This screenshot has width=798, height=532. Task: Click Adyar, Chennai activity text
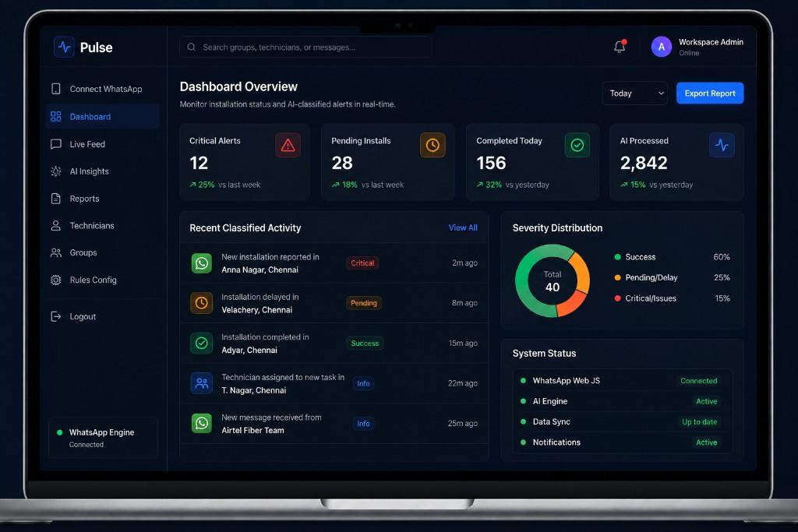click(x=249, y=351)
